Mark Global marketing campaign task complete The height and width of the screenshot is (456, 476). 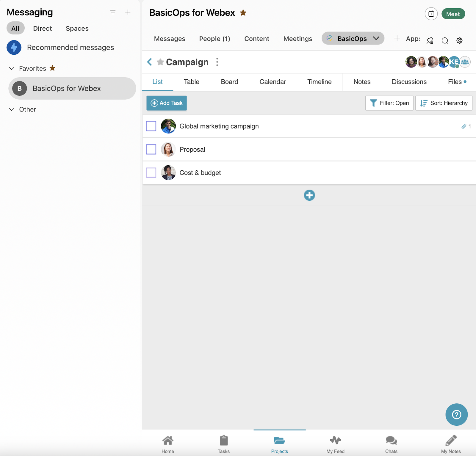pos(151,126)
